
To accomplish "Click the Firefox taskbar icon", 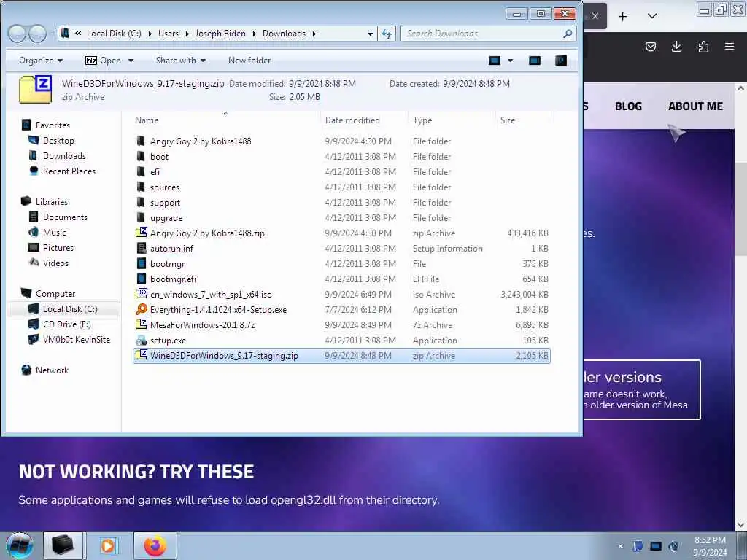I will 155,545.
